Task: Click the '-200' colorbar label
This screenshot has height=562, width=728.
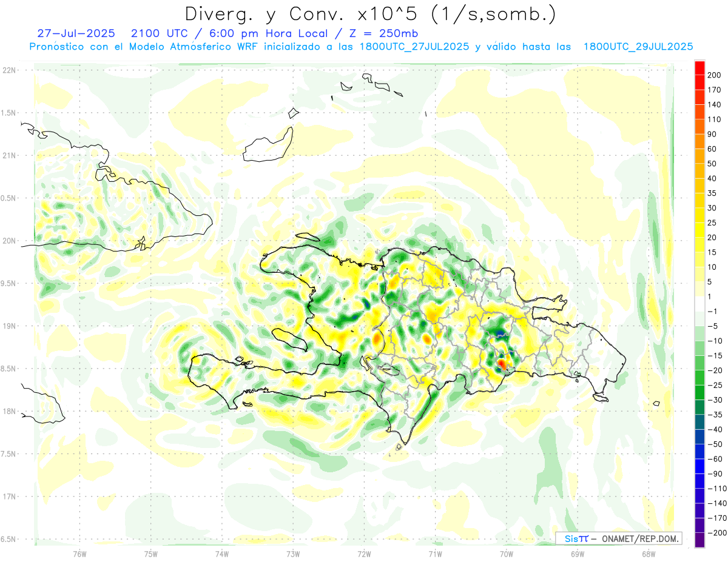Action: [x=716, y=534]
